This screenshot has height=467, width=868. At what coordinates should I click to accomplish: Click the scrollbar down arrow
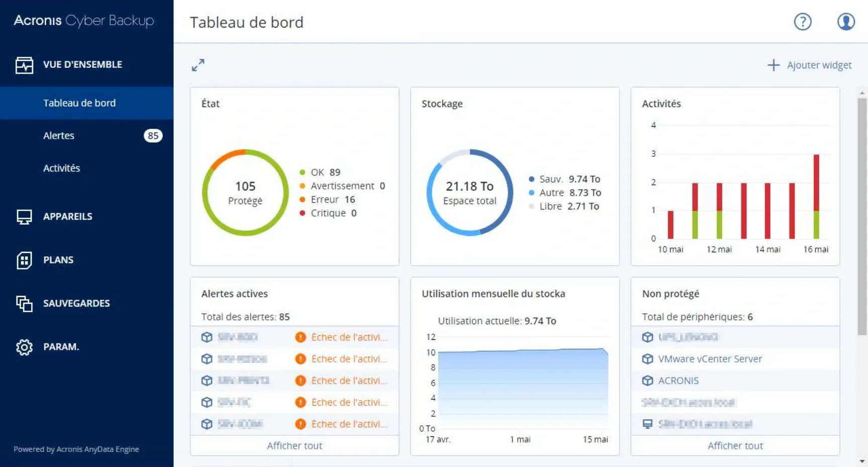click(862, 461)
